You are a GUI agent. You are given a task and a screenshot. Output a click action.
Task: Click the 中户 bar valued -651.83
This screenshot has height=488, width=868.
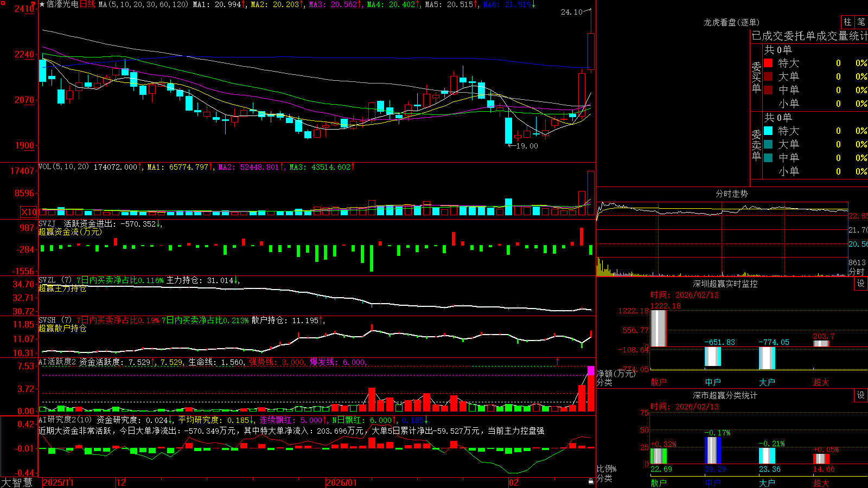(712, 357)
